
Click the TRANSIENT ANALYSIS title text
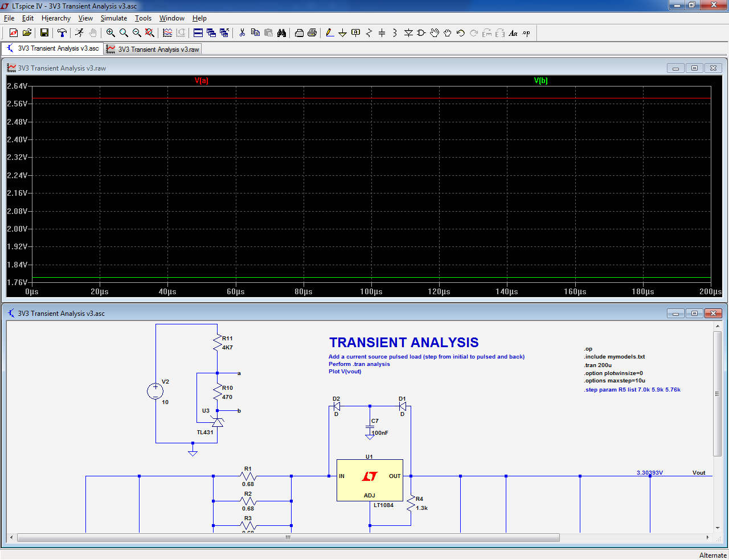(404, 343)
